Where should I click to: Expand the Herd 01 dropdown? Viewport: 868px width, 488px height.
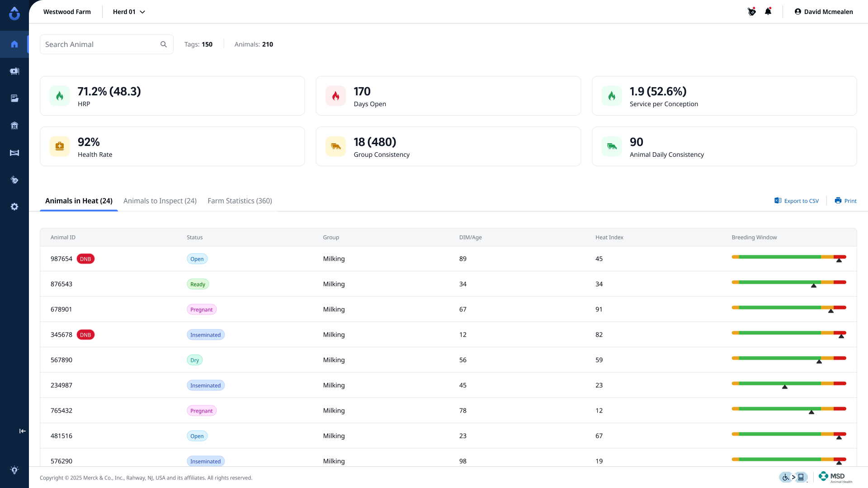point(129,12)
